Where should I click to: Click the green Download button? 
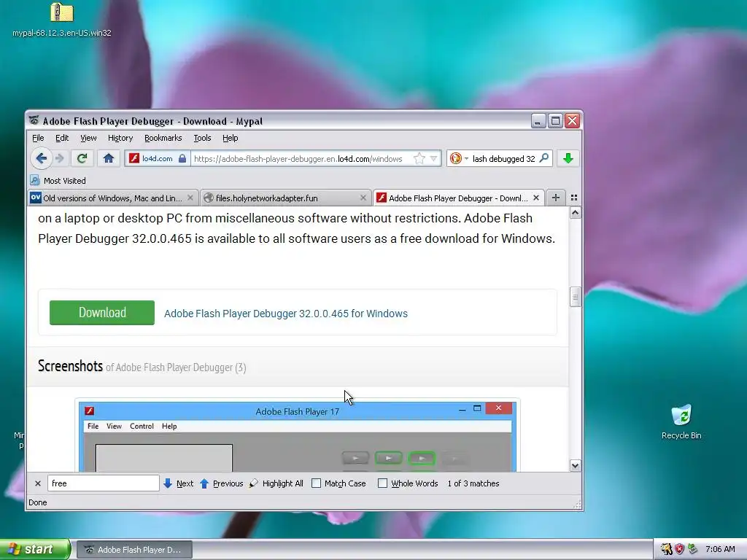(102, 312)
